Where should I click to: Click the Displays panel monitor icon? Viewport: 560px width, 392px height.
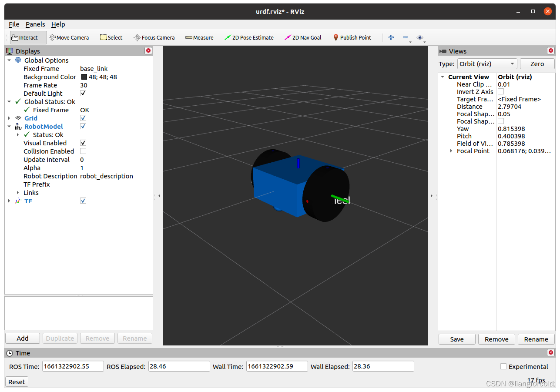10,51
